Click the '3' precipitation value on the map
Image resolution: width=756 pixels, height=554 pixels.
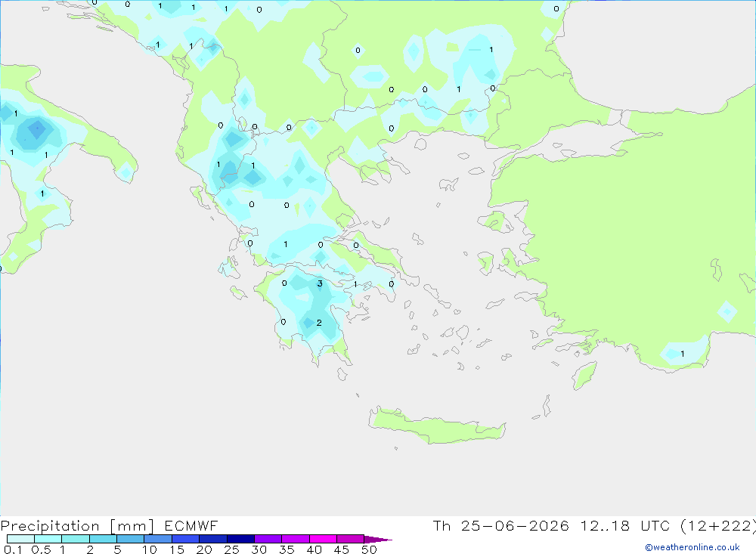point(320,283)
